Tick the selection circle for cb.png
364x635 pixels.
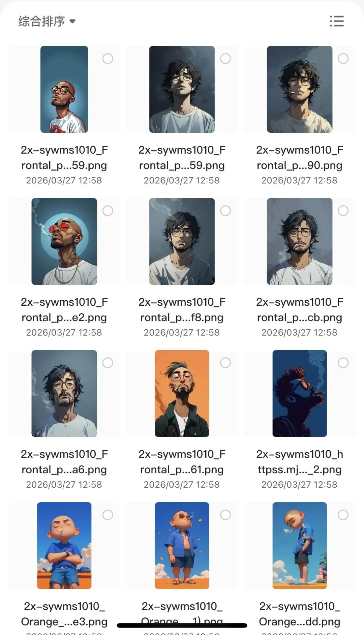point(343,211)
